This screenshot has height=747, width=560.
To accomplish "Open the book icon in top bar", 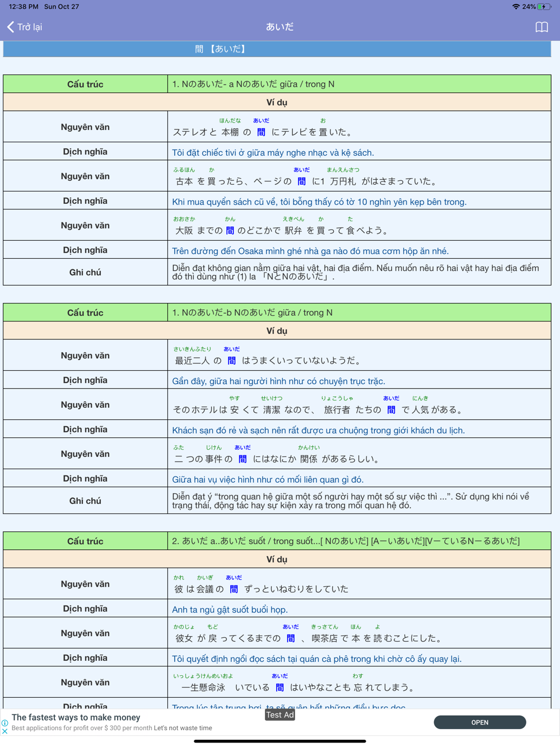I will (542, 27).
